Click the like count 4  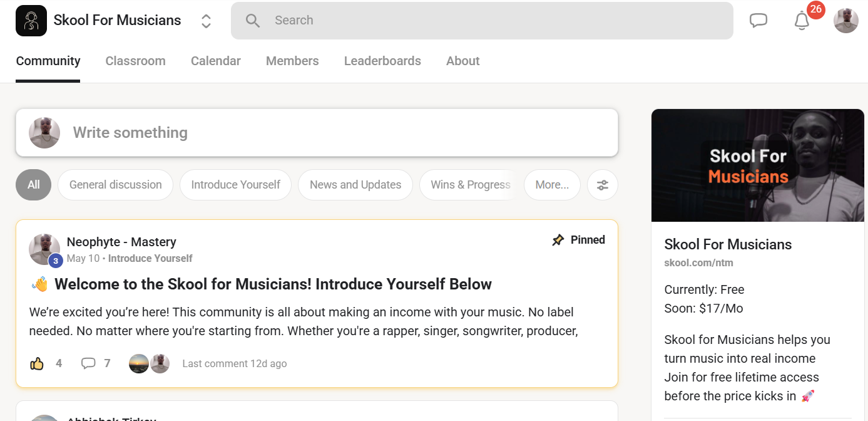pos(59,363)
